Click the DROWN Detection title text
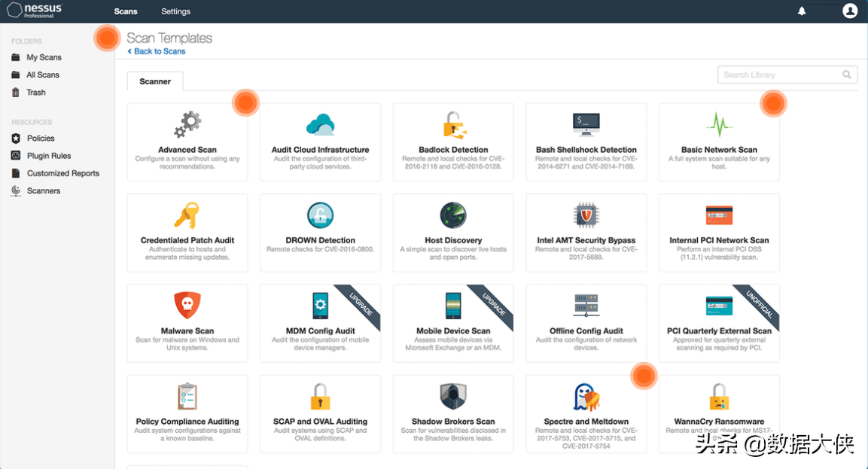868x469 pixels. click(x=321, y=240)
